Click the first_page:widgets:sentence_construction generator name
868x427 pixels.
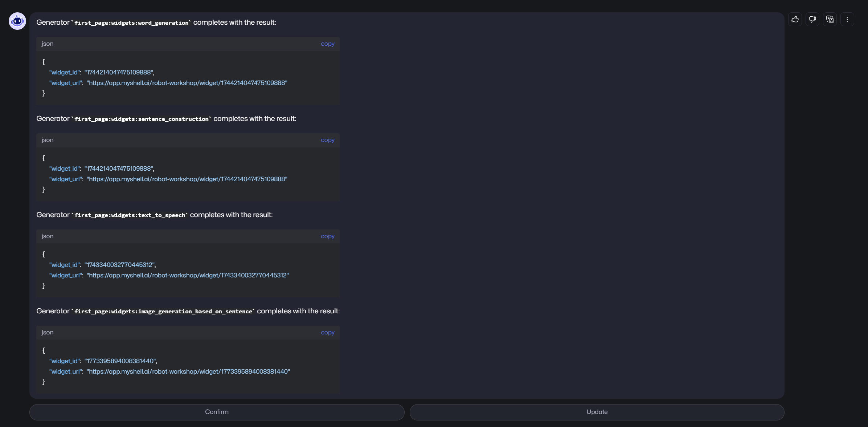[x=142, y=119]
